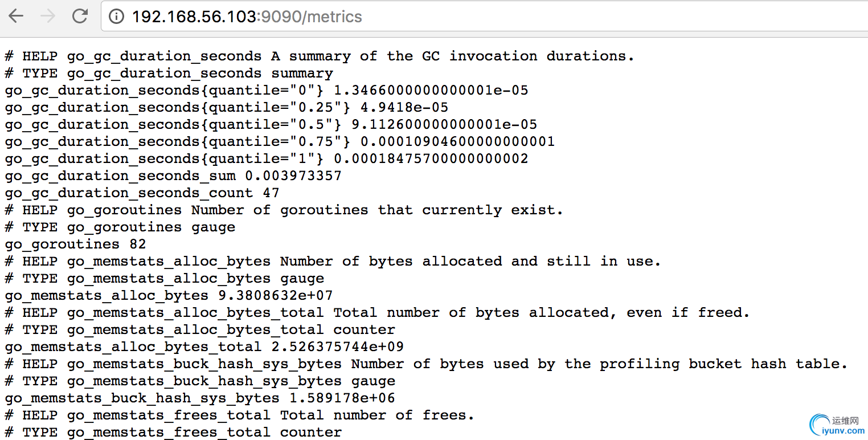Click the go_goroutines 82 value line
This screenshot has width=868, height=440.
tap(75, 245)
